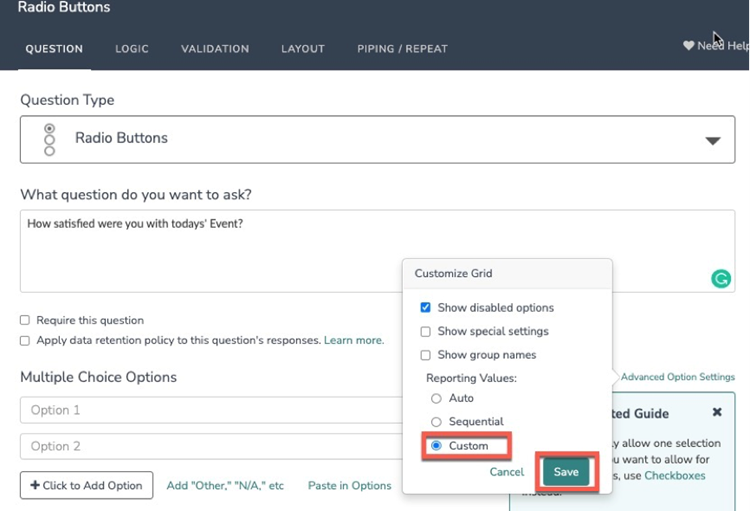Click the Paste in Options link
The height and width of the screenshot is (511, 750).
[349, 486]
